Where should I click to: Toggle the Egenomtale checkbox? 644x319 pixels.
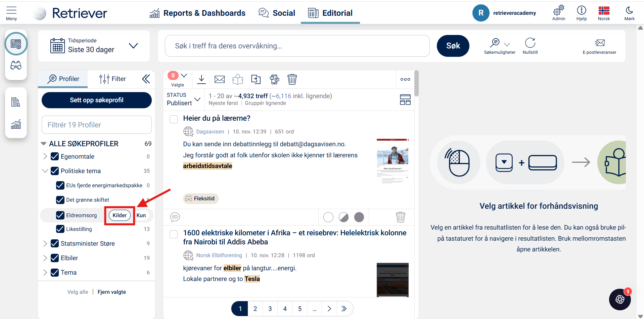55,156
